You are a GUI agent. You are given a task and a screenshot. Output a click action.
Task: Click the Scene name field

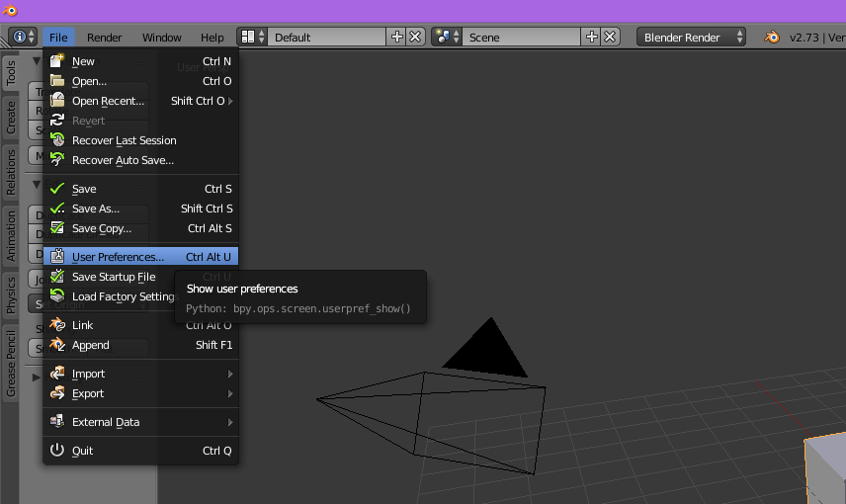point(521,38)
